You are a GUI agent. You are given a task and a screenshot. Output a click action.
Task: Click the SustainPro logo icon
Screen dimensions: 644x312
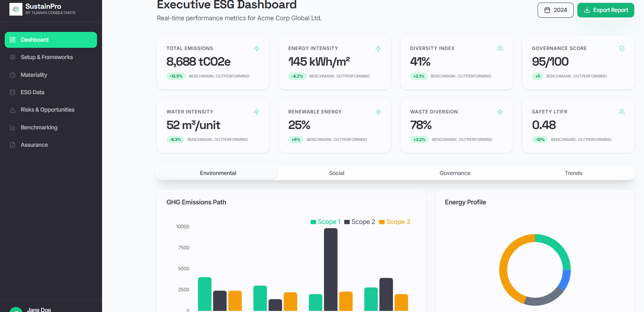click(16, 9)
